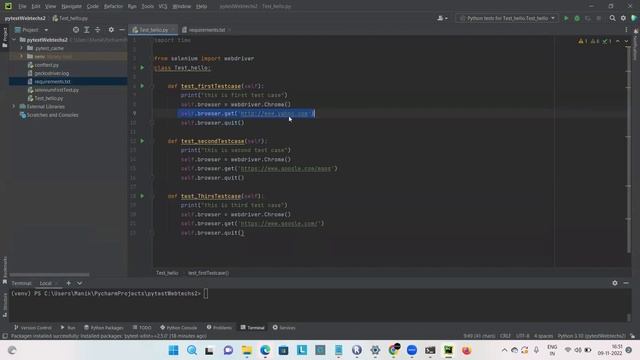Image resolution: width=640 pixels, height=360 pixels.
Task: Open Project panel settings gear
Action: [x=111, y=30]
